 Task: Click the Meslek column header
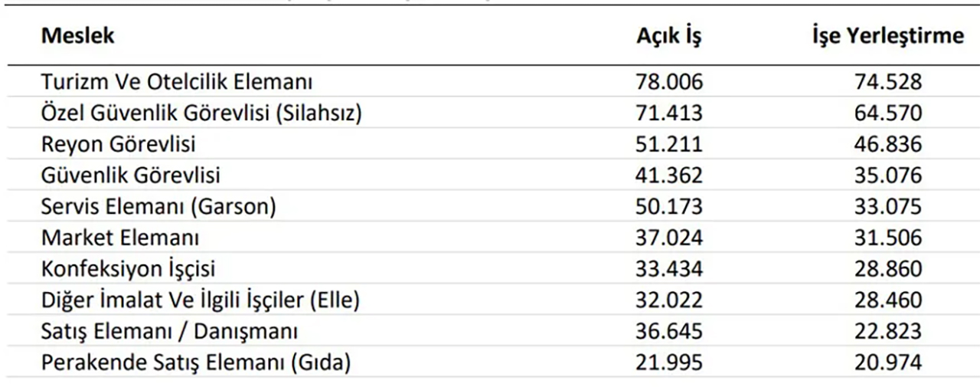pyautogui.click(x=78, y=36)
